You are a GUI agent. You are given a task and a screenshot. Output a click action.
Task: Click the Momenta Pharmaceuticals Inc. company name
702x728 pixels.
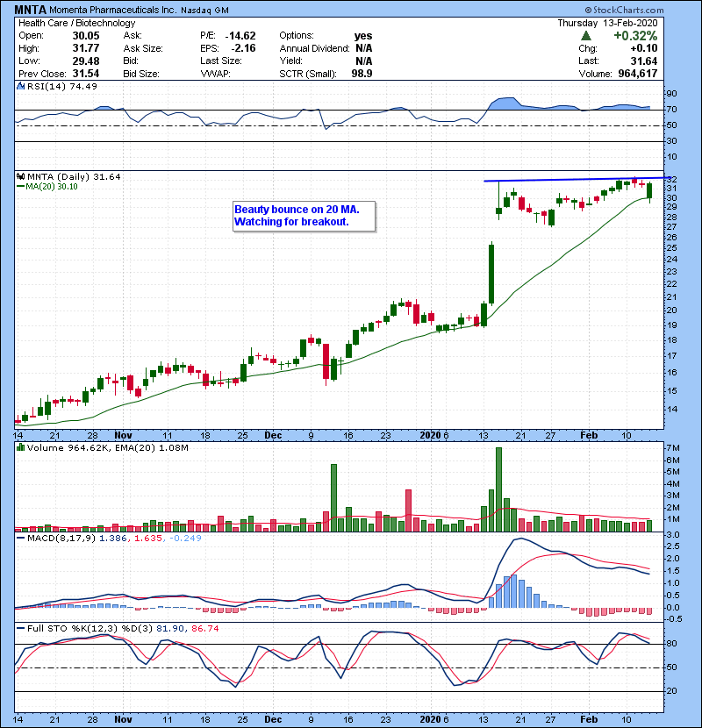[x=112, y=10]
